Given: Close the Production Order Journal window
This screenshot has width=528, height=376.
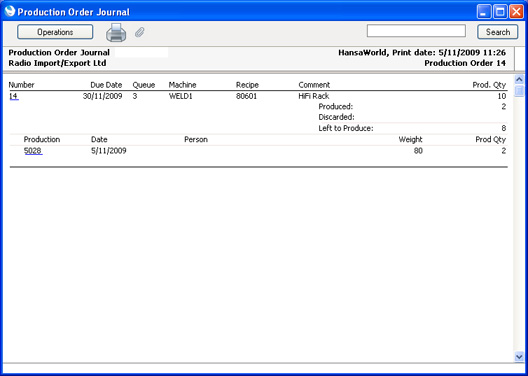Looking at the screenshot, I should 516,12.
